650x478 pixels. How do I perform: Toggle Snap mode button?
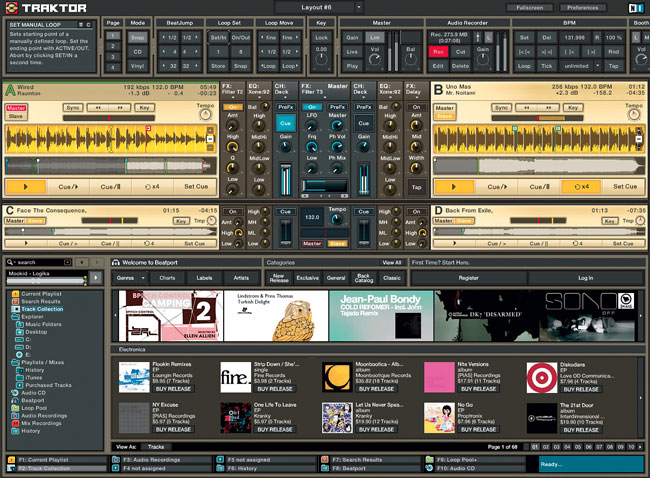pyautogui.click(x=137, y=38)
